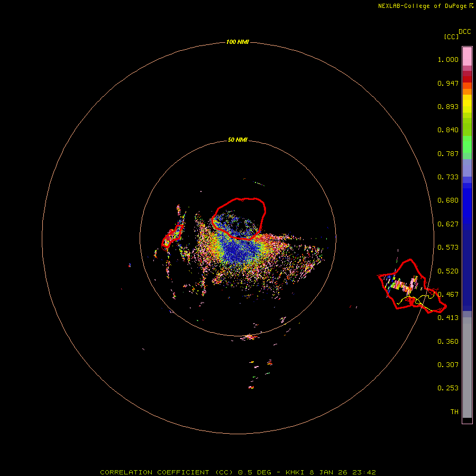Click the pink swatch at top of color bar
The height and width of the screenshot is (476, 476).
coord(467,56)
